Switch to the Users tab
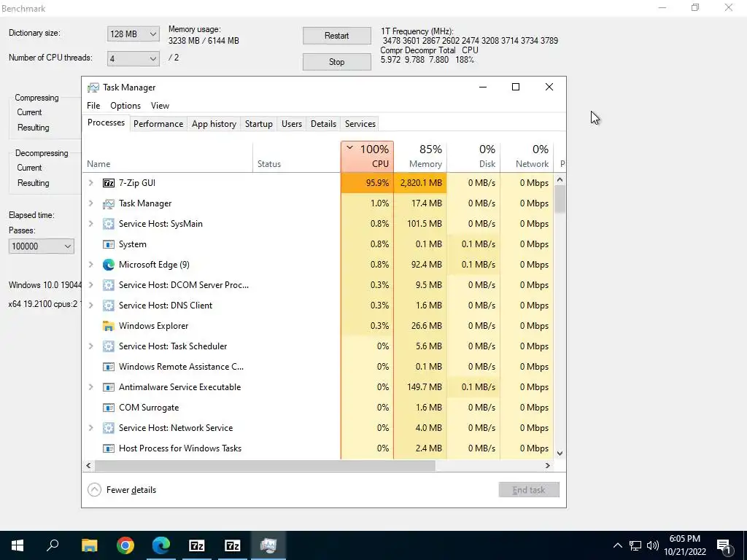The height and width of the screenshot is (560, 747). (292, 124)
